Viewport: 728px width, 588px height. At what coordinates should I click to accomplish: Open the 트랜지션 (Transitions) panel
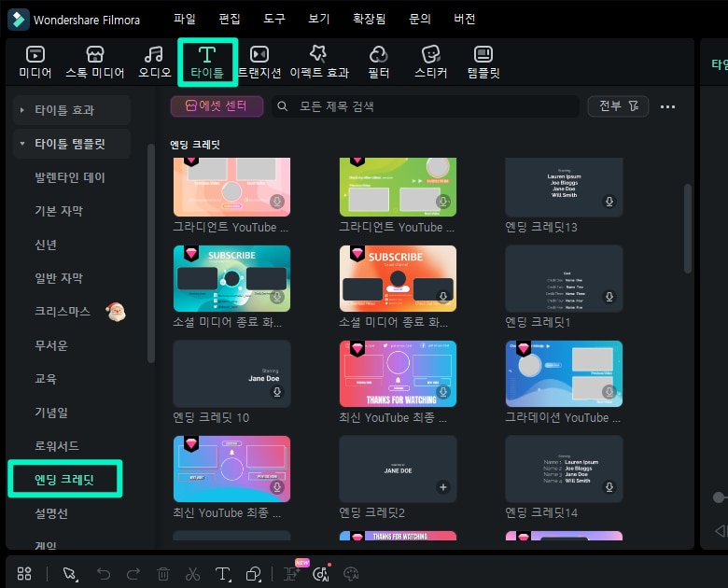(259, 62)
